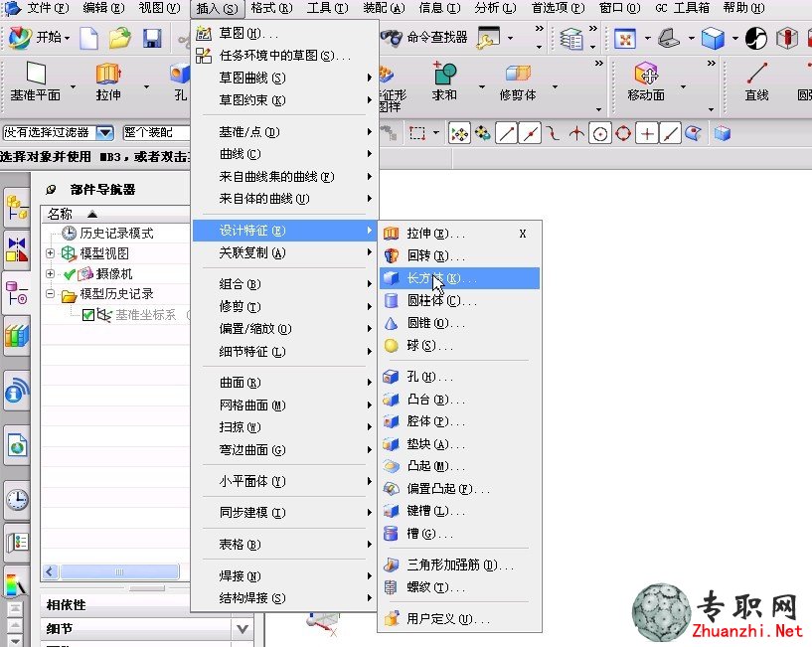
Task: Toggle the enable snap point icon
Action: point(459,134)
